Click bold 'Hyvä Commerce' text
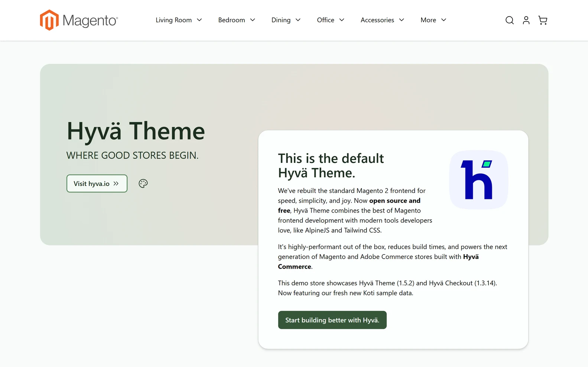 tap(378, 262)
